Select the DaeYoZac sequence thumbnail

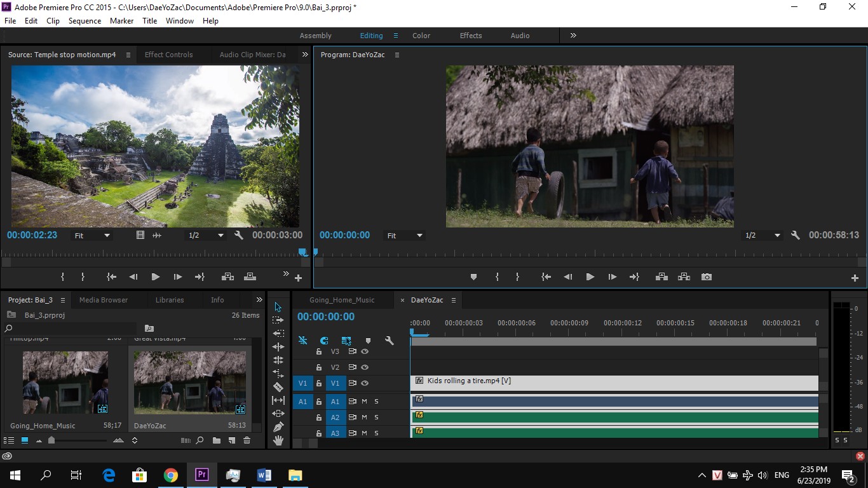(190, 383)
